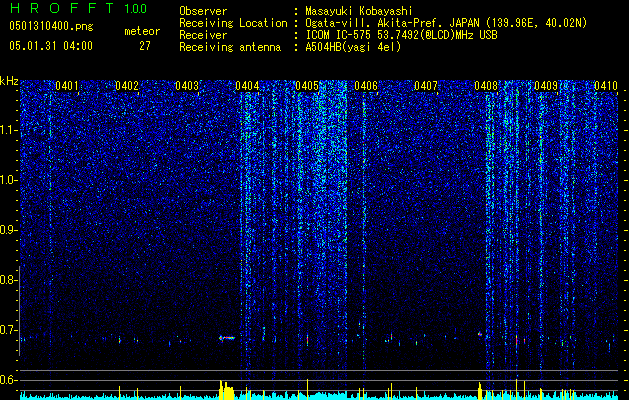The width and height of the screenshot is (629, 400).
Task: Click the 0410 time marker
Action: [x=606, y=86]
